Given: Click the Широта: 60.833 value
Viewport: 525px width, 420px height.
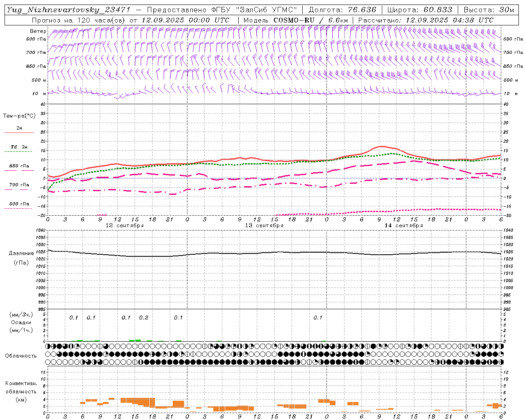Looking at the screenshot, I should click(x=420, y=10).
